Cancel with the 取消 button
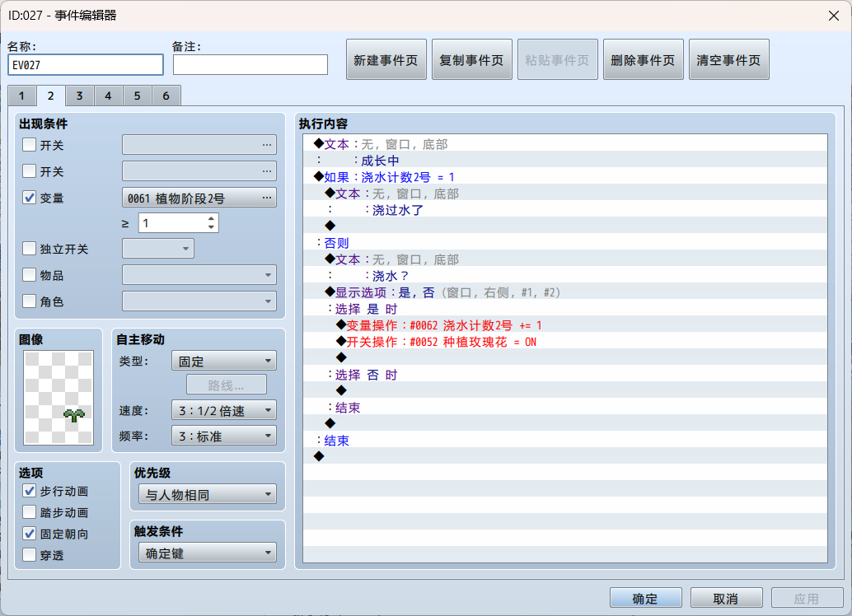This screenshot has width=852, height=616. pos(726,598)
